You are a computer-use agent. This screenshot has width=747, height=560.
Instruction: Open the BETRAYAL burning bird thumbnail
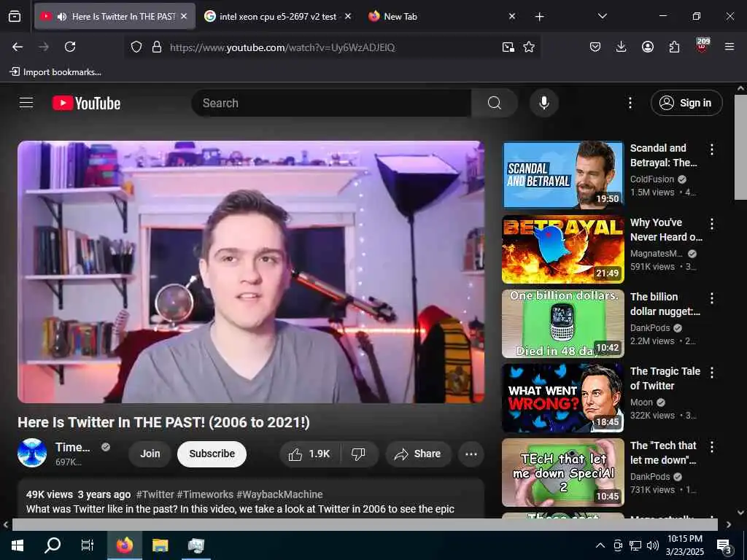(563, 249)
